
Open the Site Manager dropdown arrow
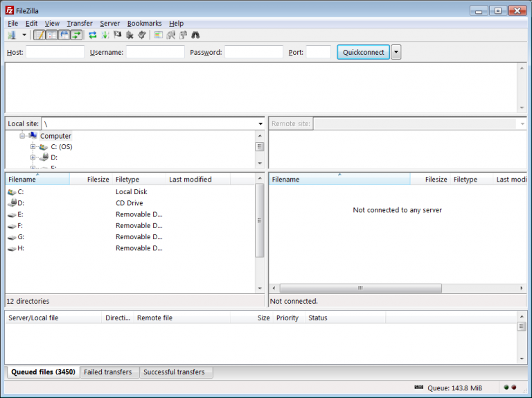pos(24,35)
